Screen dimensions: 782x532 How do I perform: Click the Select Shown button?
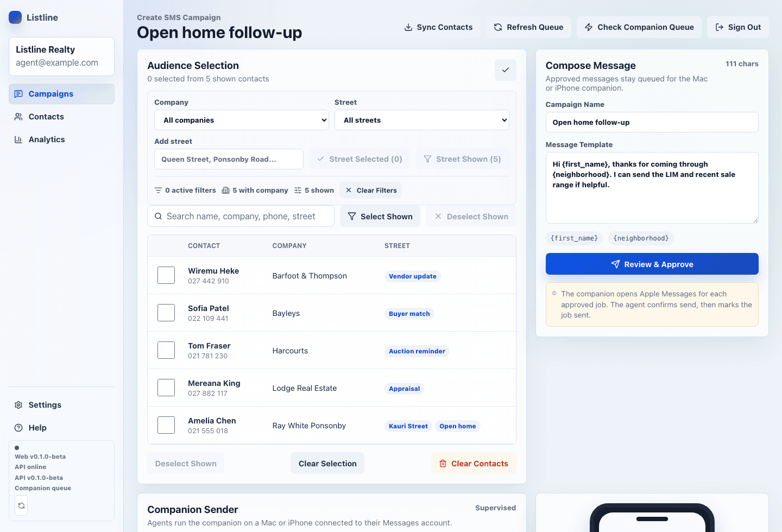tap(380, 216)
